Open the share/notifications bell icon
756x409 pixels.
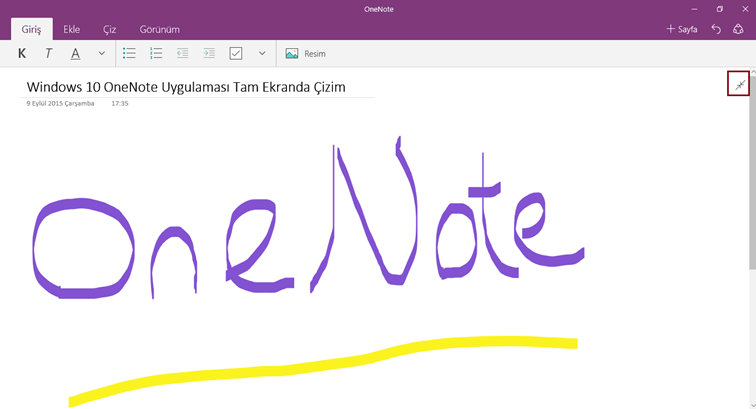point(738,29)
